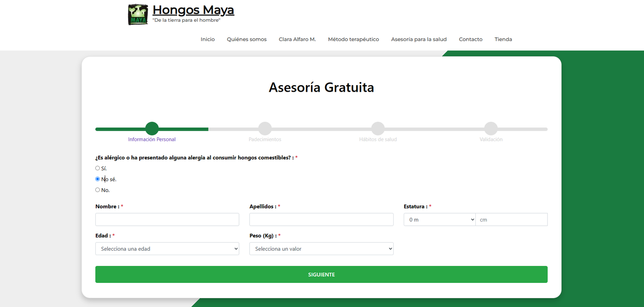Open the Peso (Kg) dropdown
This screenshot has height=307, width=644.
(321, 249)
